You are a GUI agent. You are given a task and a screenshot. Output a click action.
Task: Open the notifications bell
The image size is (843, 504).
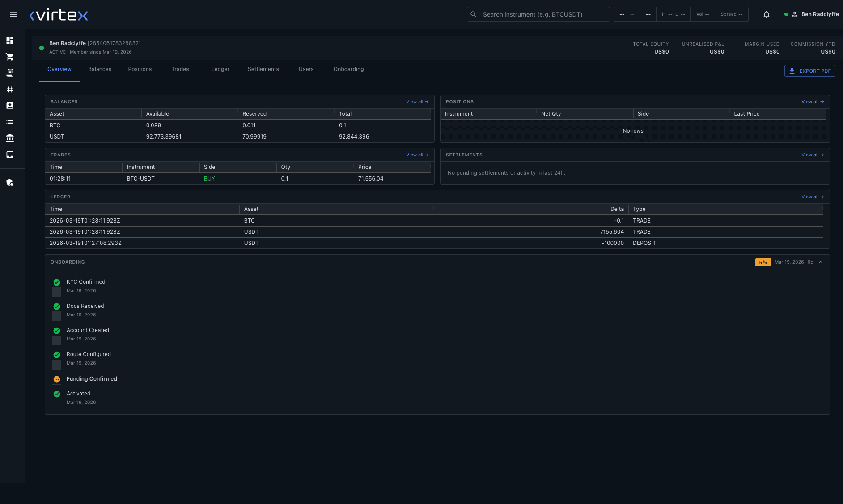tap(767, 14)
